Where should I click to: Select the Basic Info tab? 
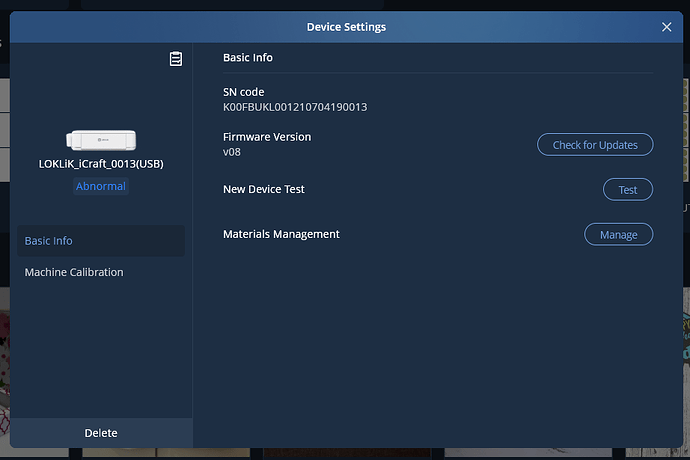point(101,241)
